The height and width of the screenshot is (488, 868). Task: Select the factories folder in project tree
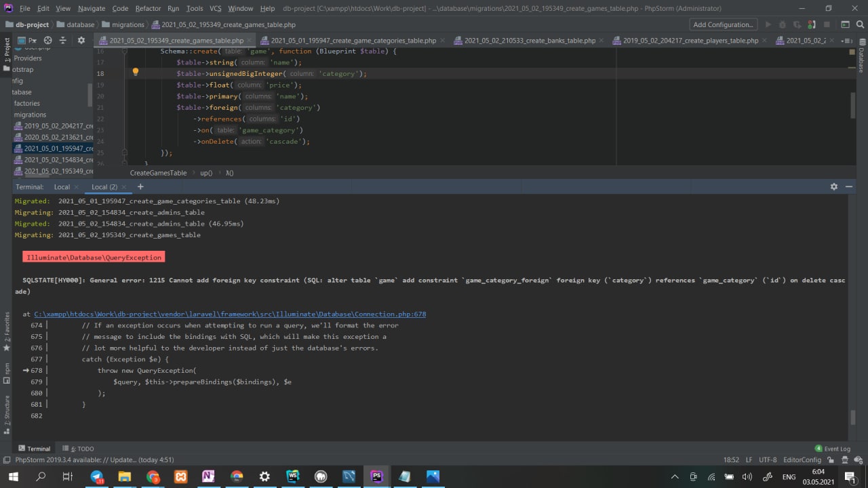click(x=27, y=103)
